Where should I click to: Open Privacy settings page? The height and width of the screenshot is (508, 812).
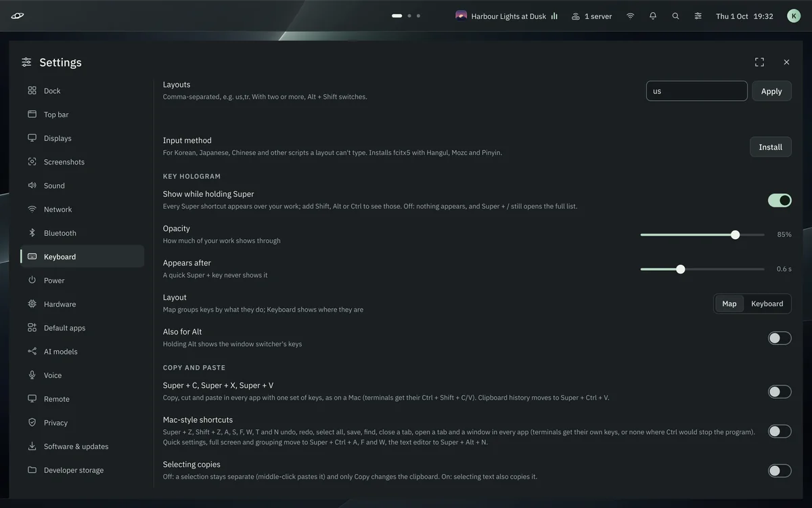coord(82,423)
